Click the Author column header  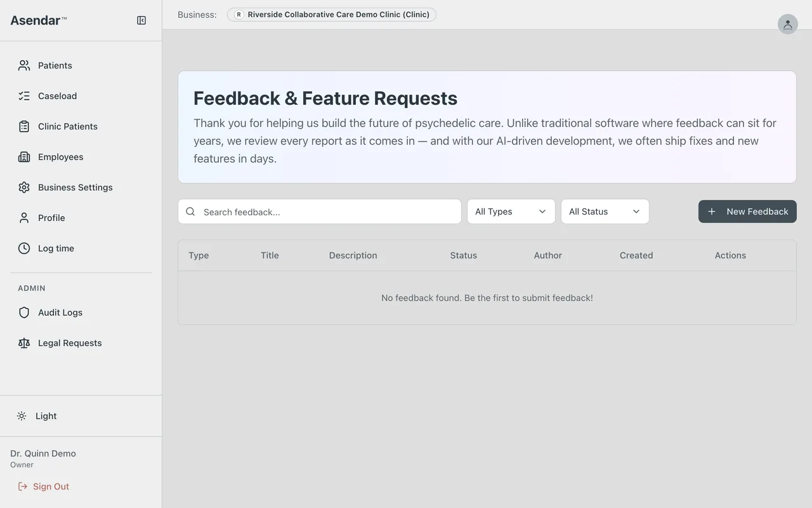point(548,255)
